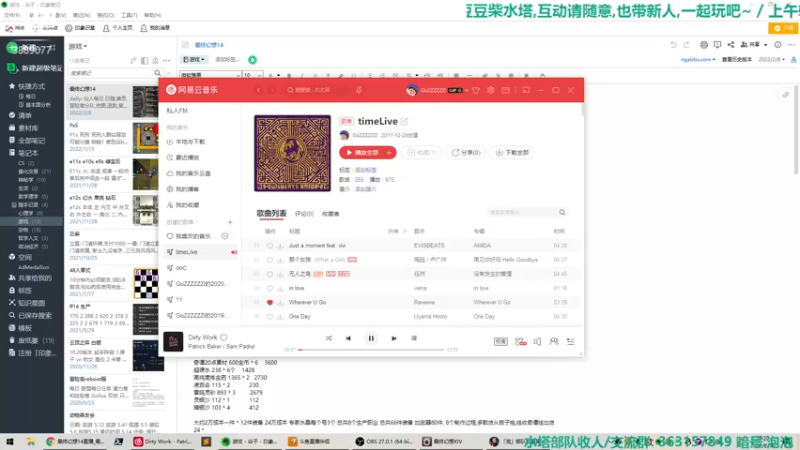The height and width of the screenshot is (450, 800).
Task: Click the NetEase Music search box
Action: tap(316, 90)
